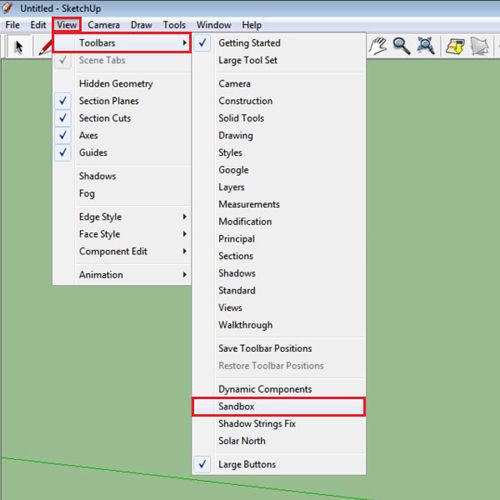Image resolution: width=500 pixels, height=500 pixels.
Task: Open the Animation submenu arrow
Action: click(x=184, y=275)
